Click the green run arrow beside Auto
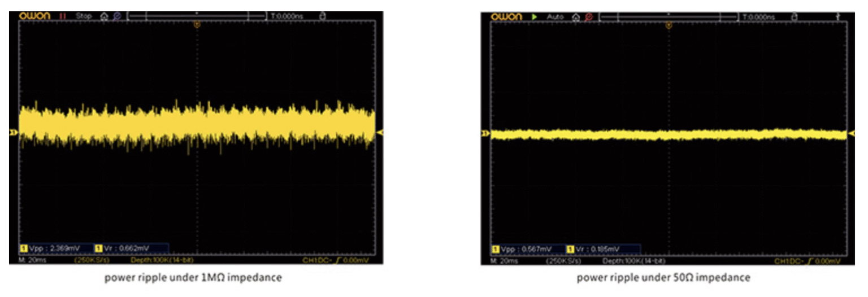 tap(535, 17)
